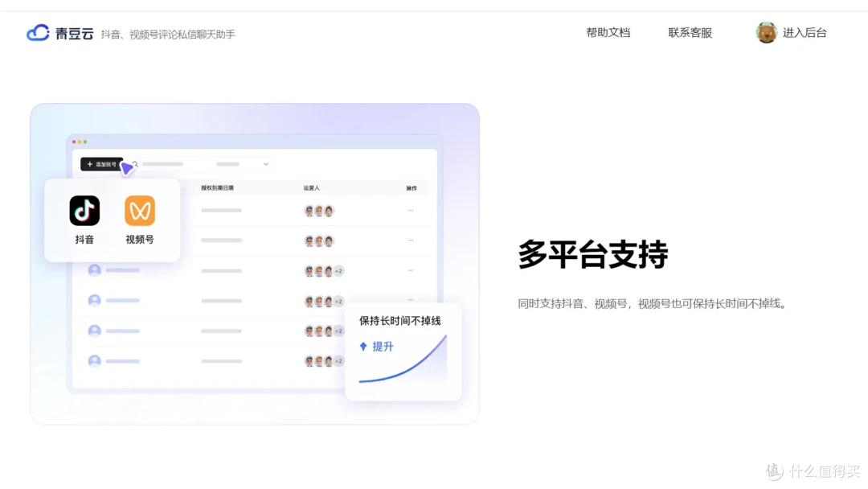
Task: Open the 联系客服 contact support link
Action: [x=690, y=33]
